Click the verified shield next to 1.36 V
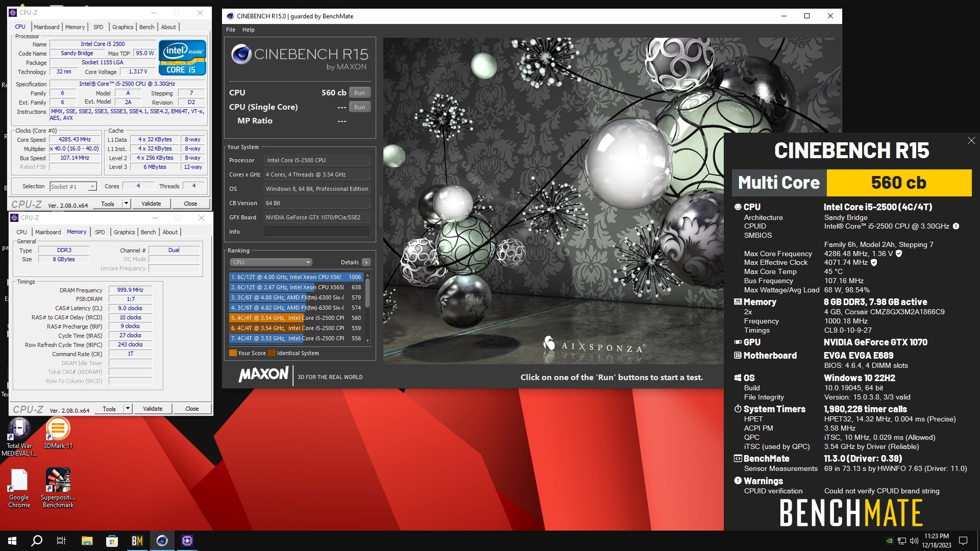The image size is (980, 551). pyautogui.click(x=899, y=254)
